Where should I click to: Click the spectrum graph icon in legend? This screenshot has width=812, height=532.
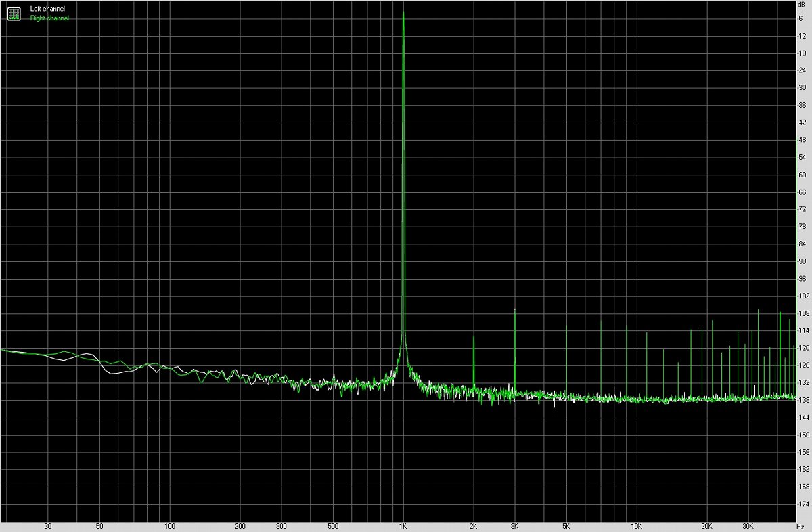point(14,13)
